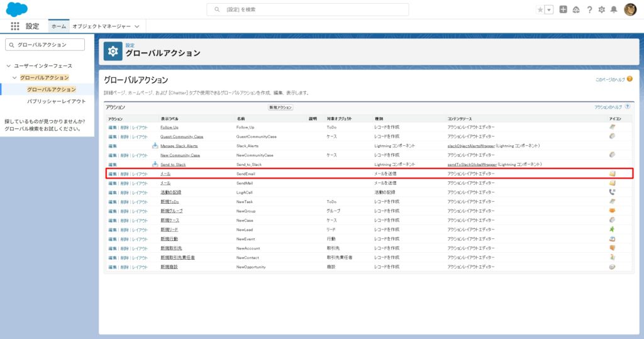
Task: Click the global [設定] search field
Action: click(308, 9)
